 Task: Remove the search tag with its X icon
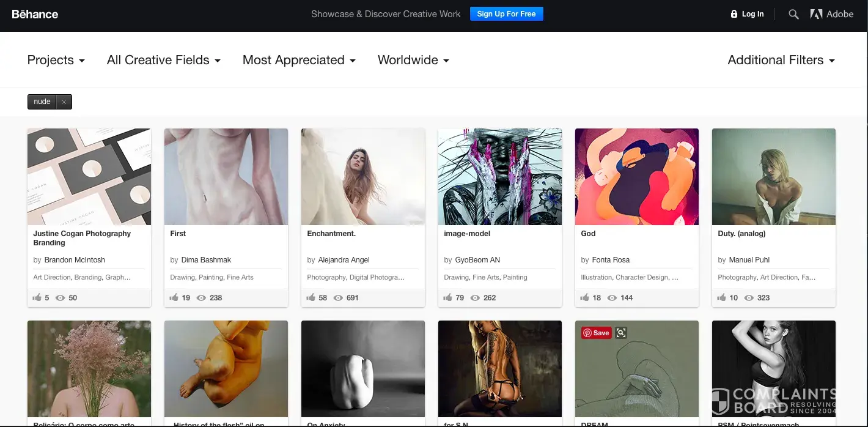click(64, 102)
